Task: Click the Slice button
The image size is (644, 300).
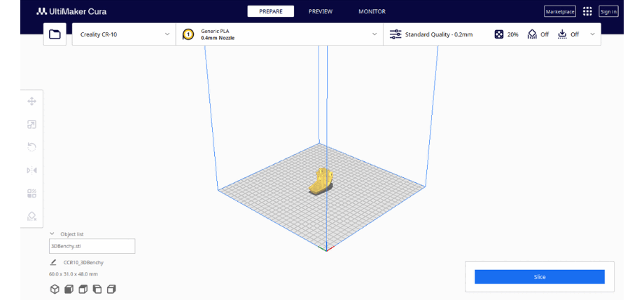Action: pos(540,277)
